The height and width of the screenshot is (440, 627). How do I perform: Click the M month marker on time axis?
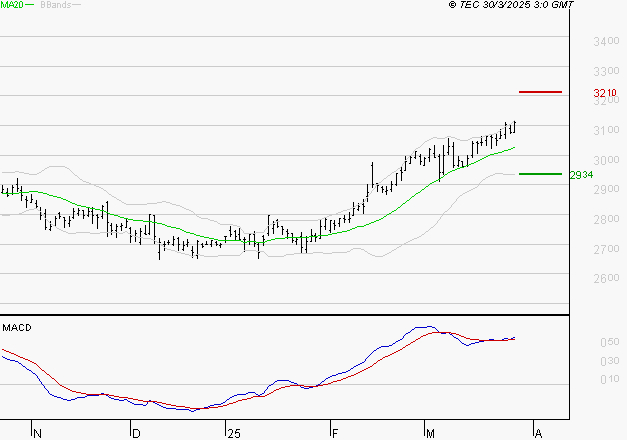[430, 433]
